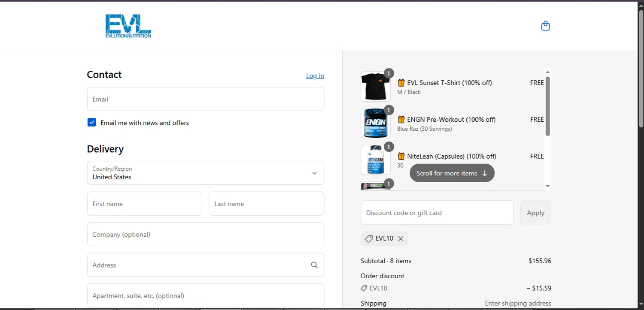This screenshot has height=310, width=644.
Task: Select the EVL Sunset T-Shirt thumbnail
Action: (x=375, y=86)
